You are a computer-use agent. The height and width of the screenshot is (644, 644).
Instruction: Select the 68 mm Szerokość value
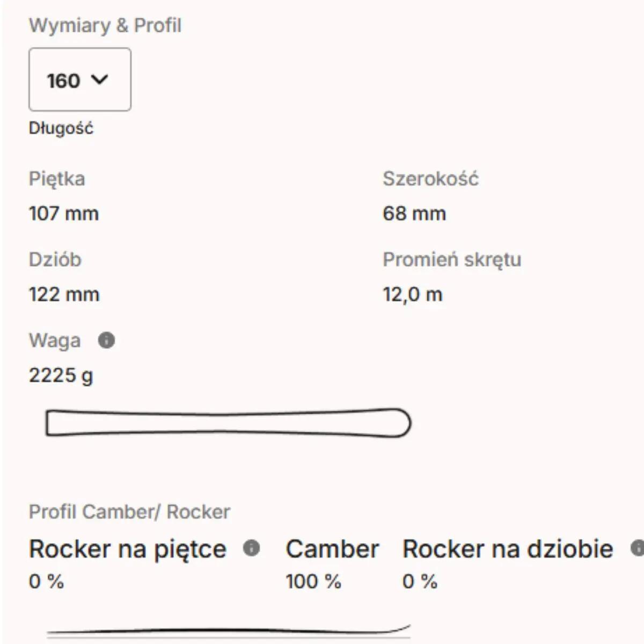click(x=414, y=214)
